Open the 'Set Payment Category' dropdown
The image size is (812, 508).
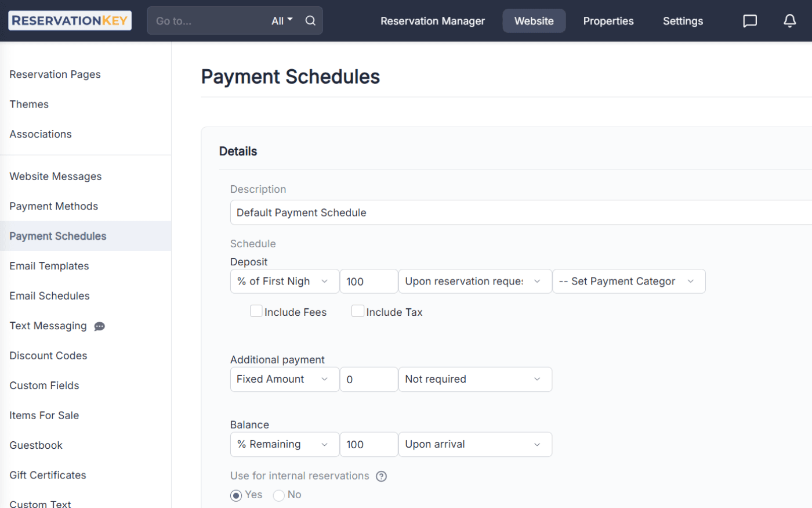pos(629,281)
